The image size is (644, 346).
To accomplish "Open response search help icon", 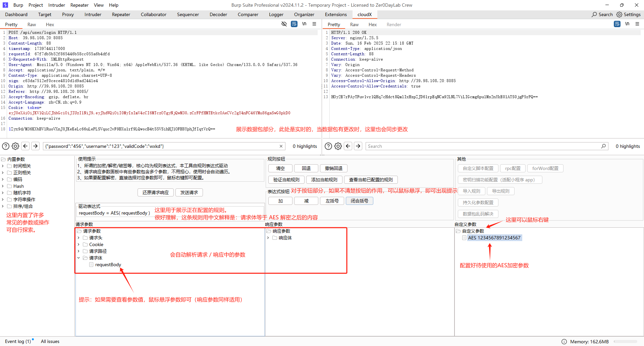I will tap(328, 146).
